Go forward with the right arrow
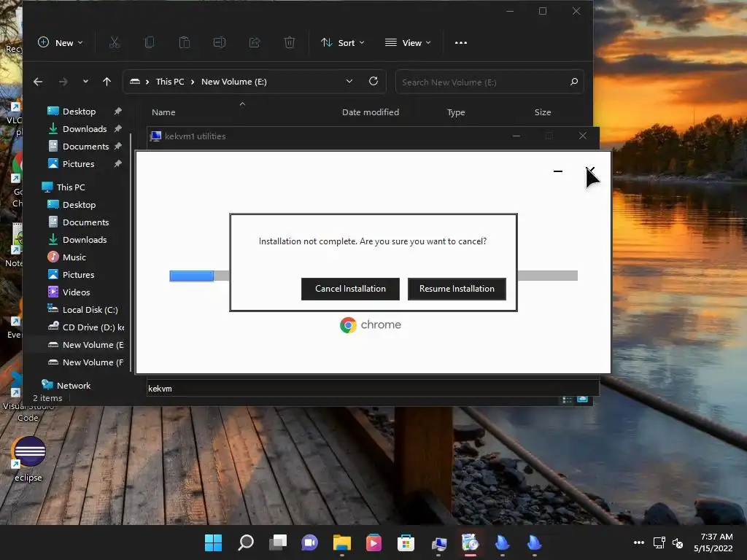The image size is (747, 560). click(63, 82)
